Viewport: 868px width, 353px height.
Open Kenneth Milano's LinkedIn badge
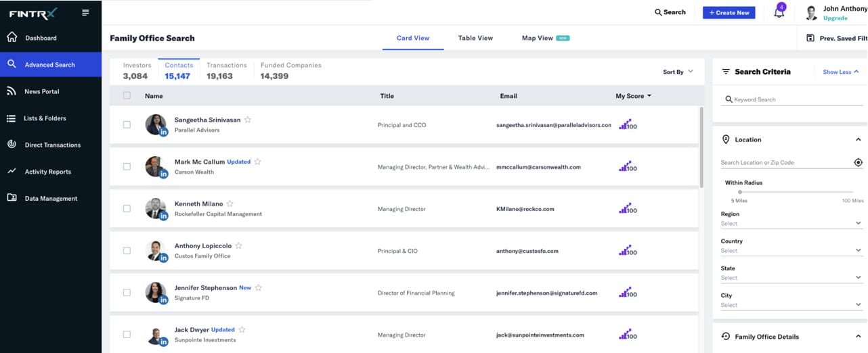click(x=163, y=216)
